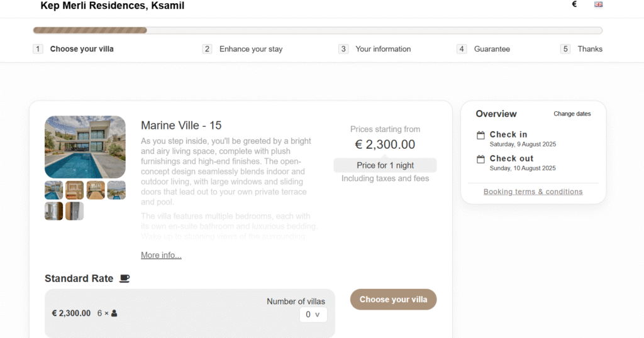Viewport: 644px width, 338px height.
Task: Click the guest person icon in rate row
Action: coord(114,313)
